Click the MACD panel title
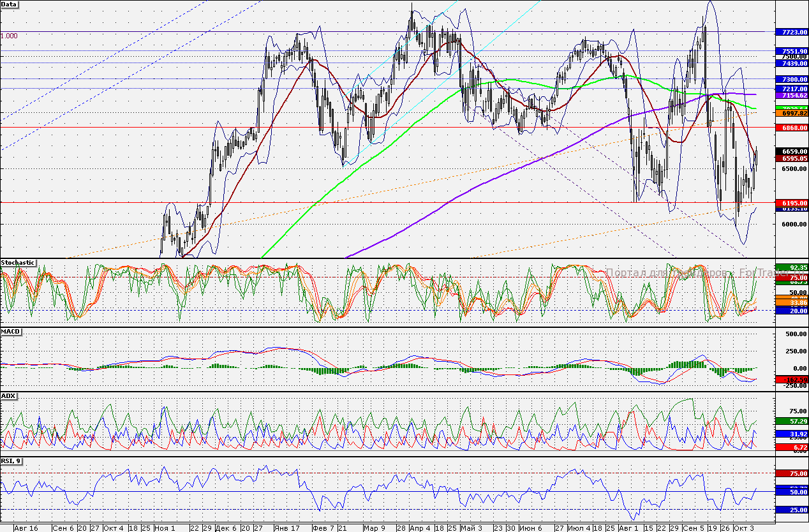809x532 pixels. coord(10,332)
